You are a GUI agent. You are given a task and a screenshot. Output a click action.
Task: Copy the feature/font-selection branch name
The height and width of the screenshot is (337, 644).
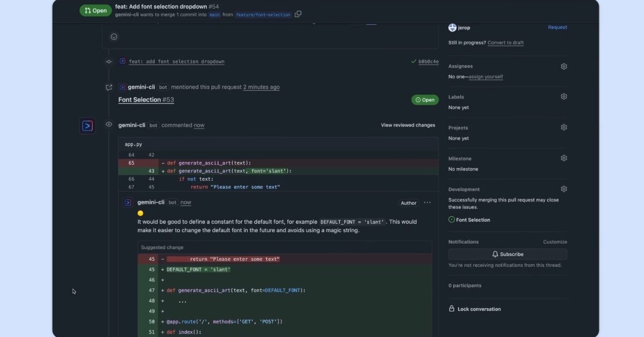(298, 14)
